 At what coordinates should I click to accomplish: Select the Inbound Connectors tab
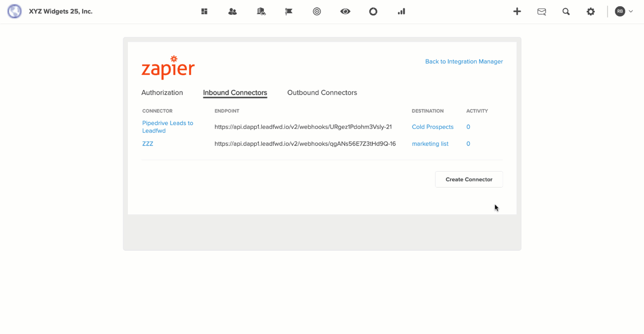235,92
